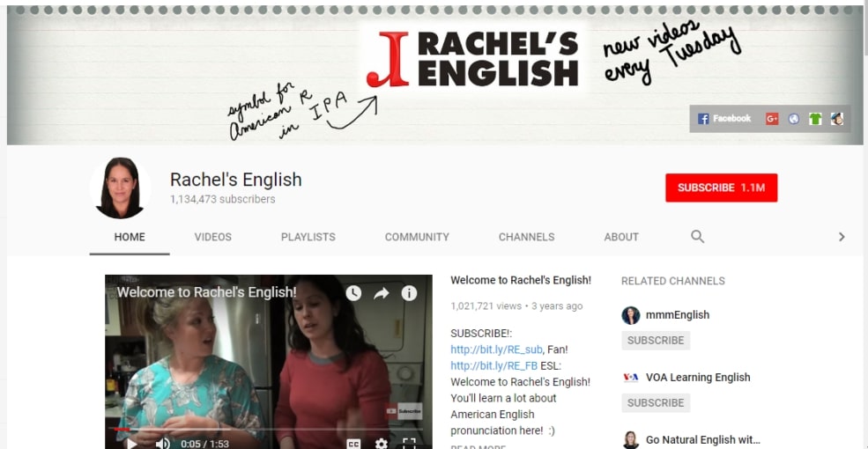868x449 pixels.
Task: Open the website globe icon in banner
Action: click(x=794, y=118)
